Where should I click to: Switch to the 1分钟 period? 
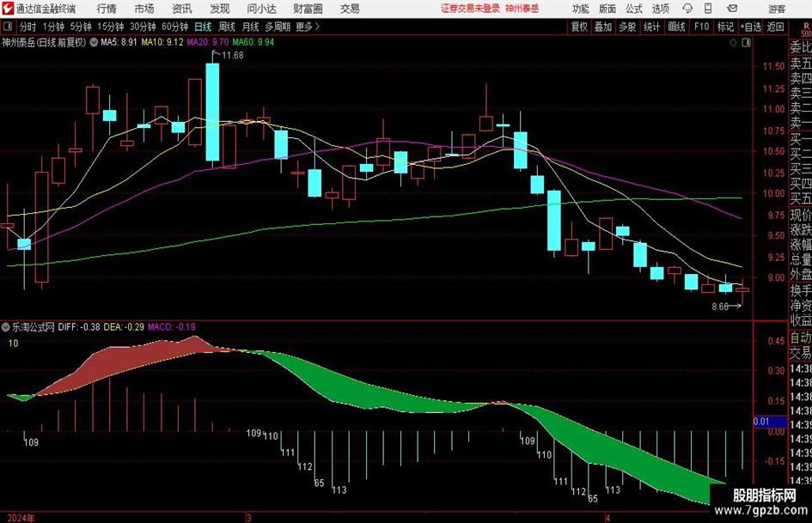coord(52,27)
